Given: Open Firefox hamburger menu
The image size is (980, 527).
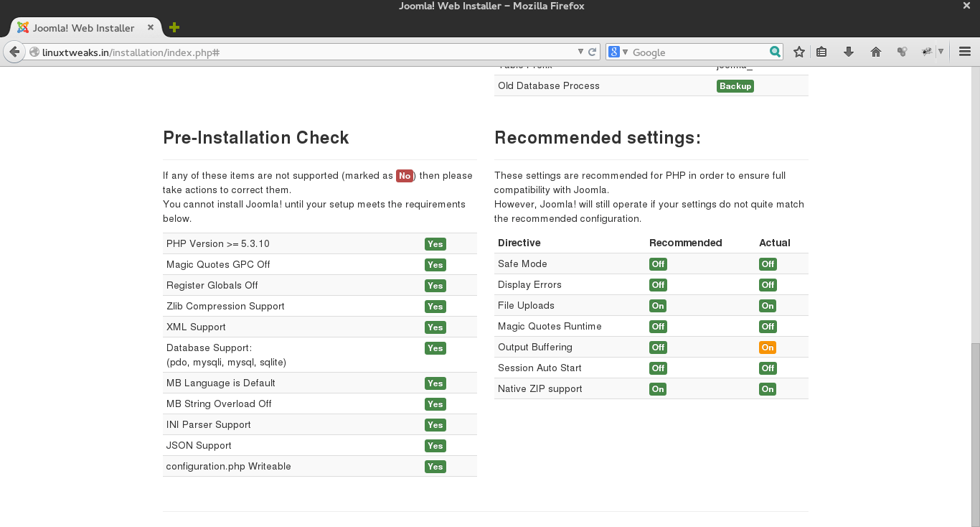Looking at the screenshot, I should (x=965, y=52).
